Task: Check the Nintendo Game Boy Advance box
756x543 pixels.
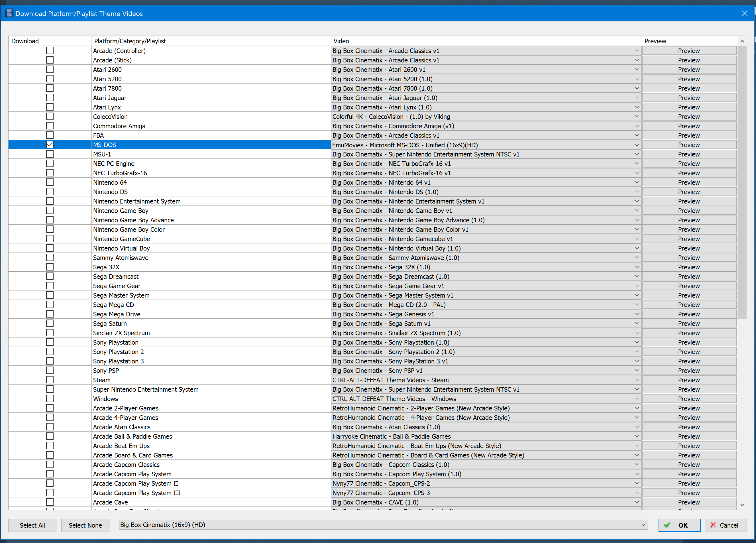Action: [x=50, y=220]
